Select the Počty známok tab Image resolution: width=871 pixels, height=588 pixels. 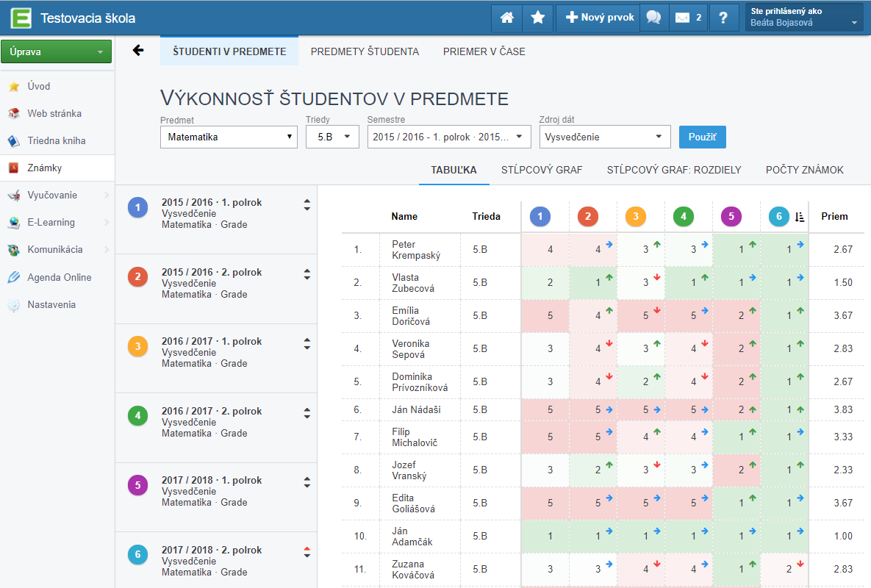pos(804,170)
